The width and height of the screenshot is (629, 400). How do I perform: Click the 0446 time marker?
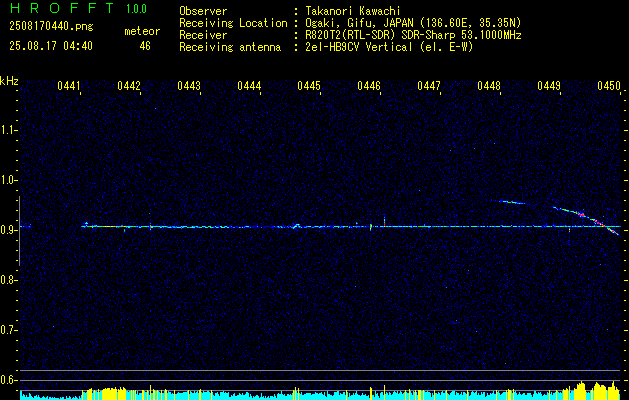[369, 86]
